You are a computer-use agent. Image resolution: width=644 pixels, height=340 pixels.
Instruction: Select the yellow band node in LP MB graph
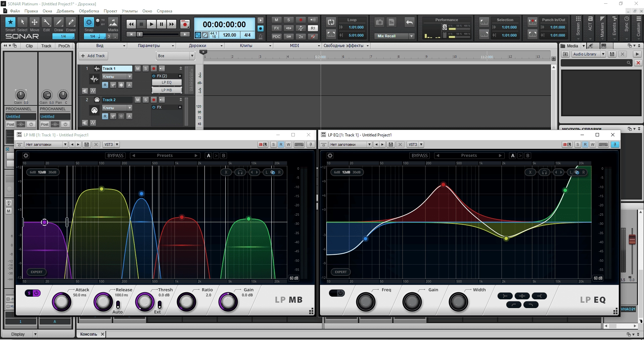pos(102,189)
